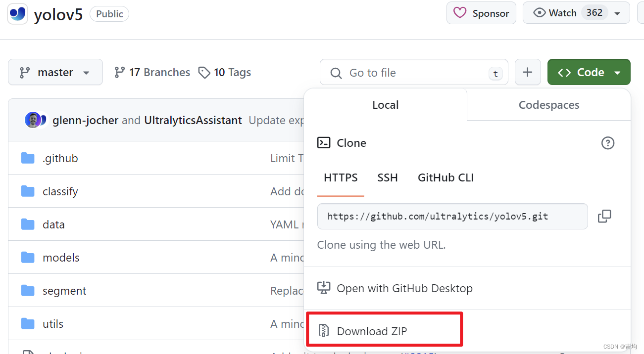Viewport: 644px width, 354px height.
Task: Open UltralyticsAssistant profile link
Action: (x=193, y=121)
